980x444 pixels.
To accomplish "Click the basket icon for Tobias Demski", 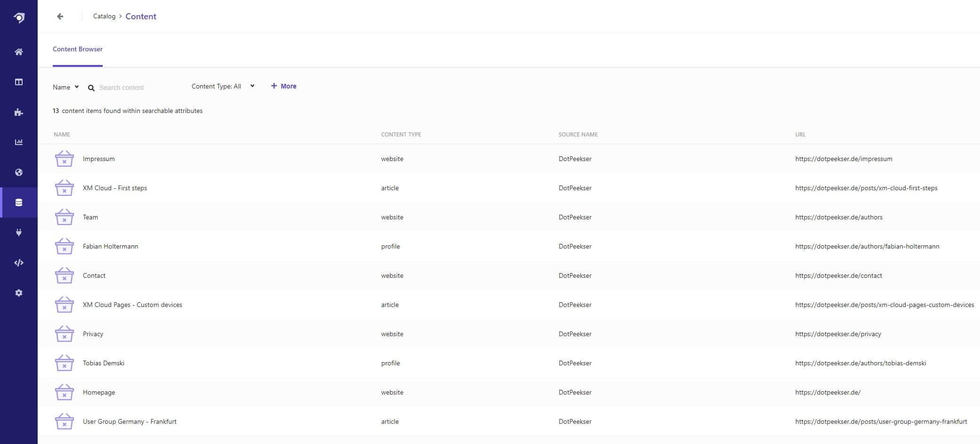I will coord(65,363).
